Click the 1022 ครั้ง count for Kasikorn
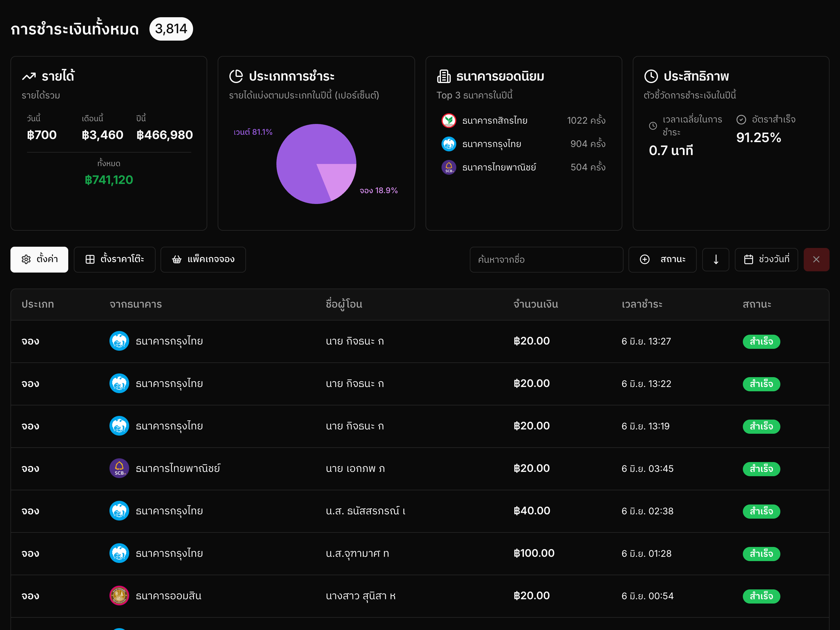The height and width of the screenshot is (630, 840). pyautogui.click(x=586, y=121)
